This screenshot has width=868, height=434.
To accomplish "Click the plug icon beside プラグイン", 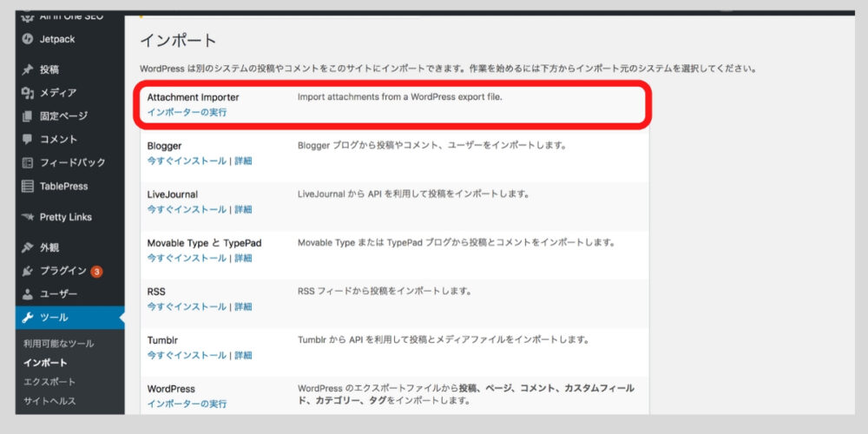I will click(x=27, y=271).
